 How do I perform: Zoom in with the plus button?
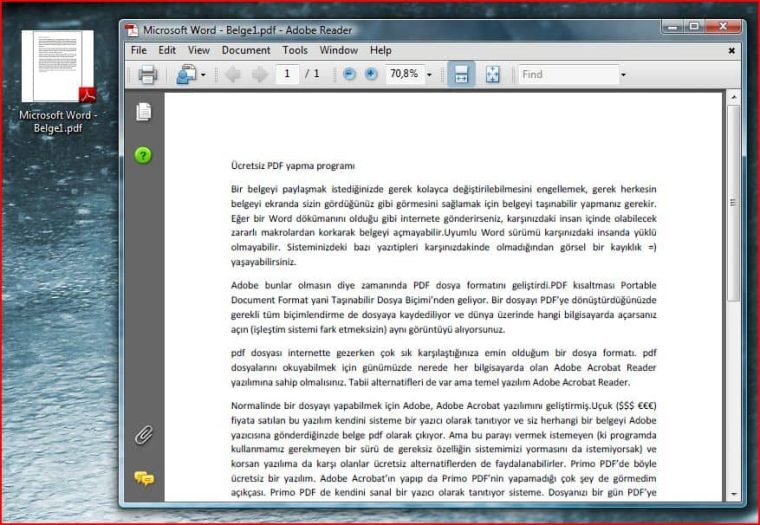(x=371, y=74)
